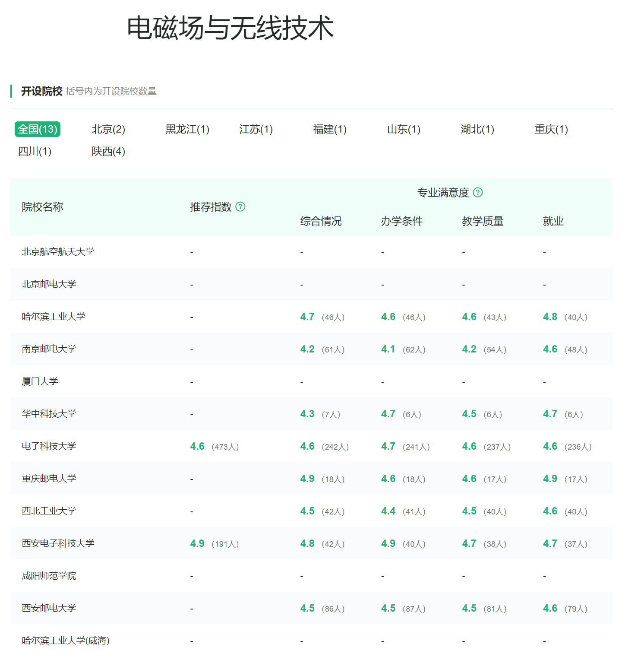Open 哈尔滨工业大学 school page

(53, 316)
